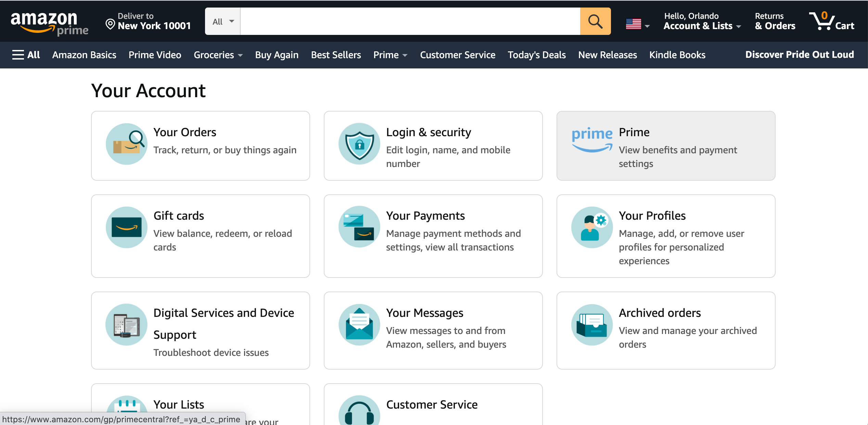Viewport: 868px width, 425px height.
Task: Open Gift cards title
Action: [x=179, y=216]
